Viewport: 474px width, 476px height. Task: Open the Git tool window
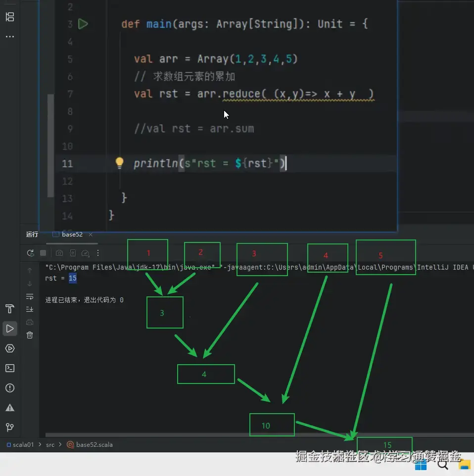coord(10,428)
